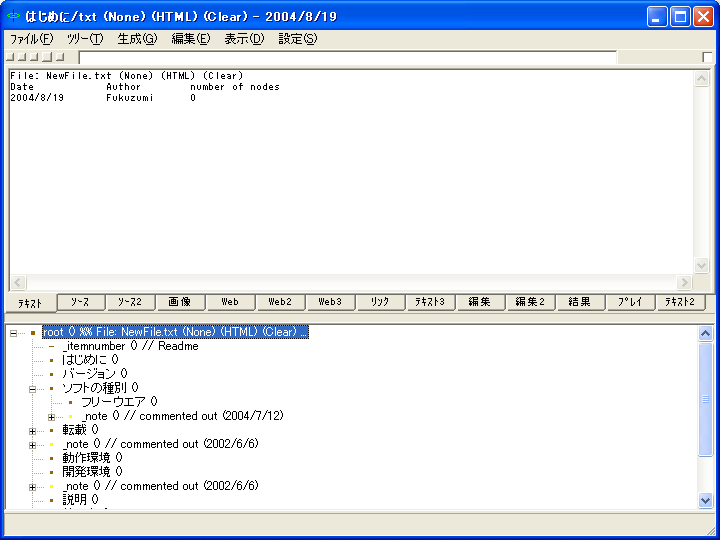Select the 開発環境 tree item

[x=90, y=472]
